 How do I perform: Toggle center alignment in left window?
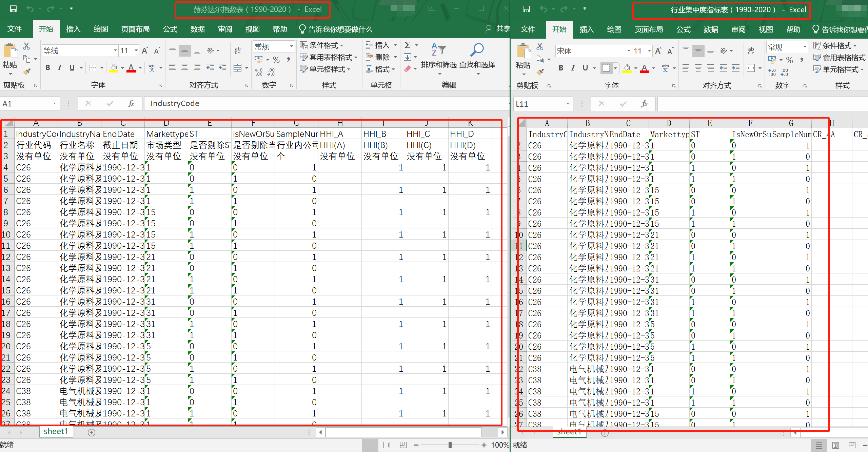pyautogui.click(x=185, y=68)
